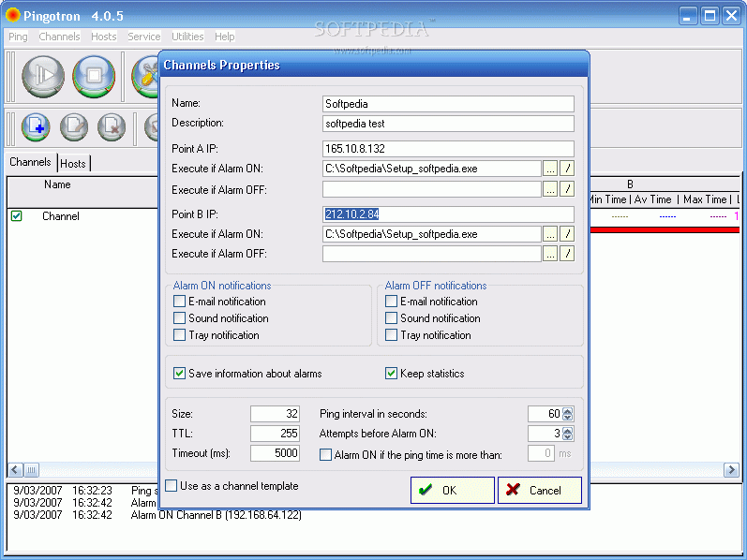Enable Alarm OFF Sound notification
This screenshot has height=560, width=747.
[391, 317]
